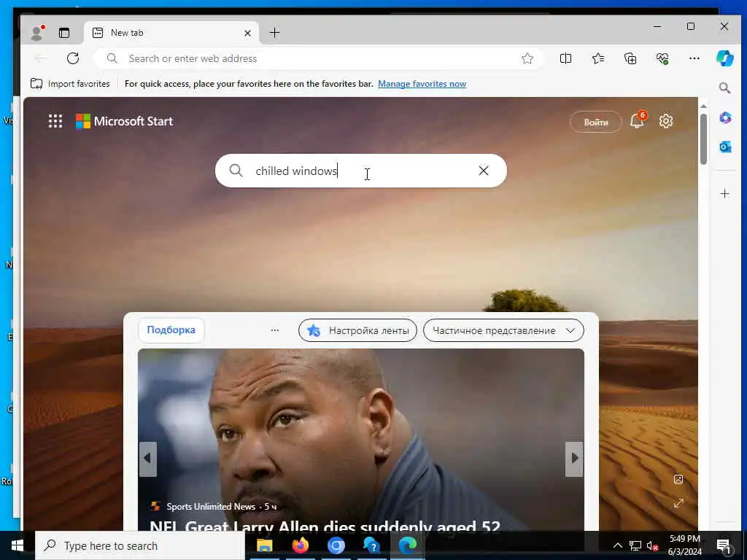
Task: Open Browser essentials heart icon
Action: (x=662, y=58)
